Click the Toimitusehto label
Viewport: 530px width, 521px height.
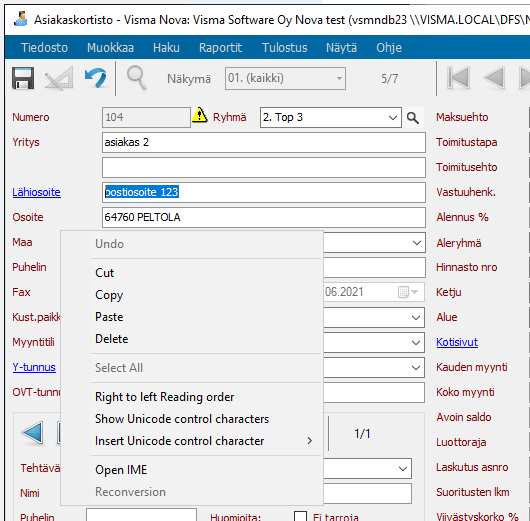466,167
